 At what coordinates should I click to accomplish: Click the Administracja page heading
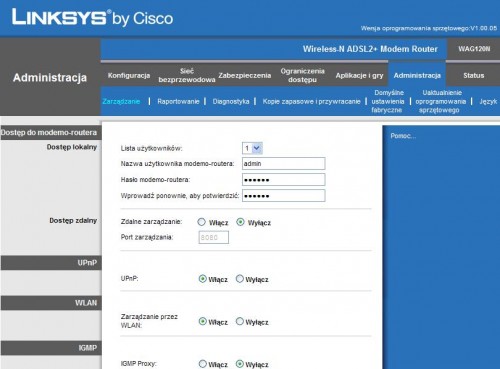50,78
